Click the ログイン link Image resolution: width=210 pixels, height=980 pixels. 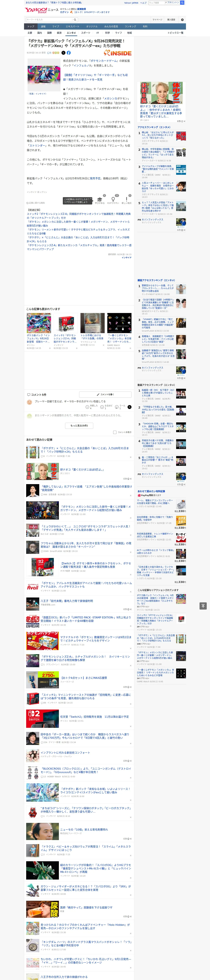tap(64, 12)
